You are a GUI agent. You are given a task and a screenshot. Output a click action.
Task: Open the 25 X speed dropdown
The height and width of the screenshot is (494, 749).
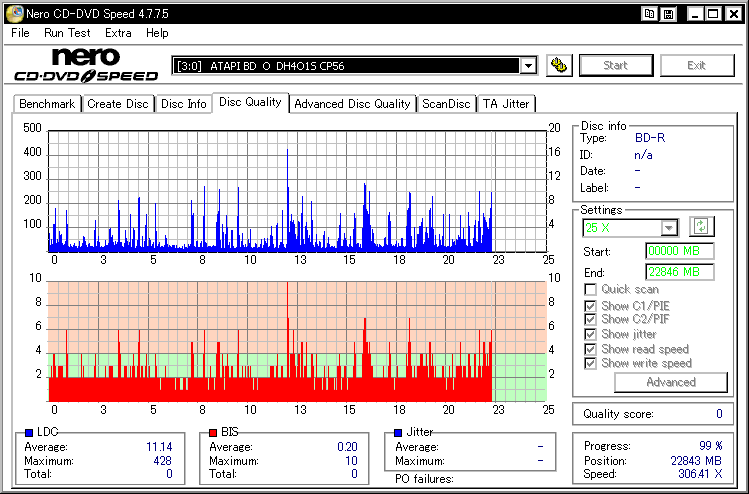[669, 228]
